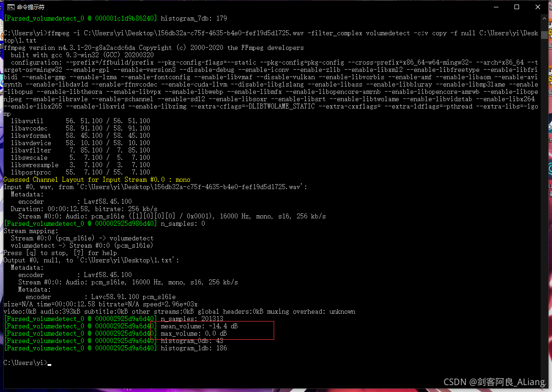Click the final 'C:\Users\yi>' prompt
This screenshot has width=552, height=392.
26,363
